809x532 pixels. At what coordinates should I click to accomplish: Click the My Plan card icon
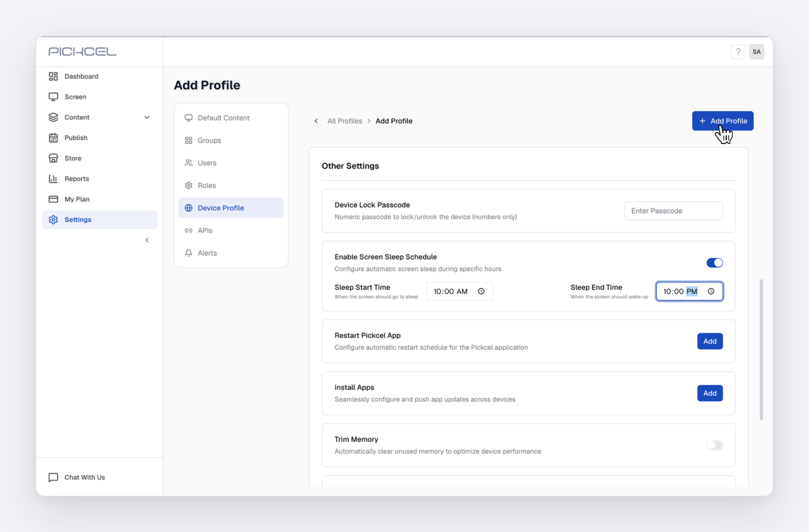(x=53, y=199)
